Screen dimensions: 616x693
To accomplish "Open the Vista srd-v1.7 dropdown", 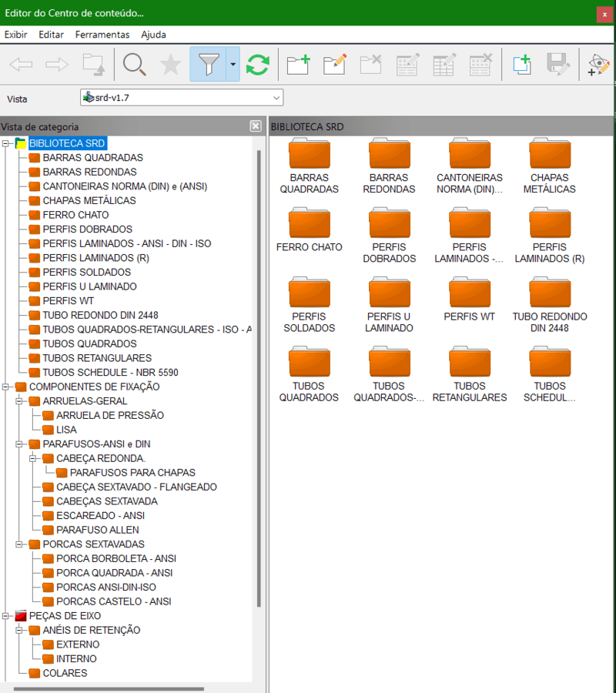I will [182, 98].
